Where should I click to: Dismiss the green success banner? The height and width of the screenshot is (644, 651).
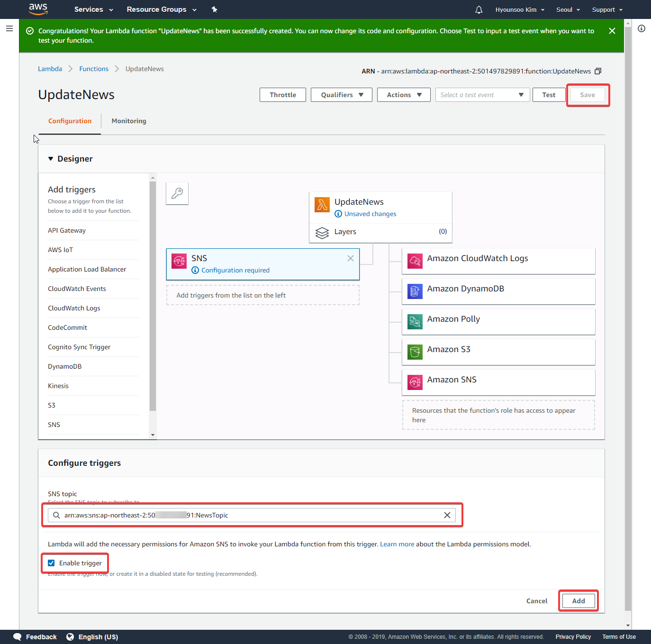click(x=612, y=31)
